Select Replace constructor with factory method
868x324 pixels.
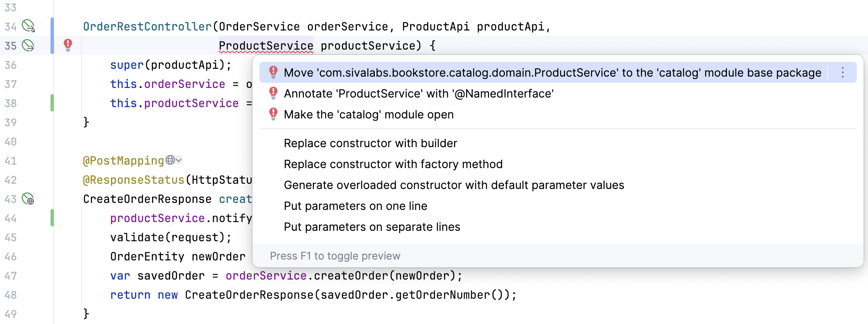(x=393, y=164)
